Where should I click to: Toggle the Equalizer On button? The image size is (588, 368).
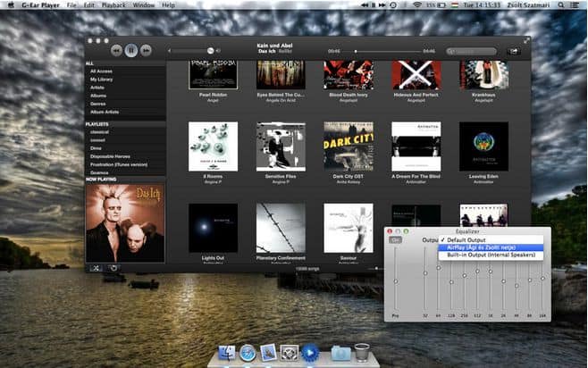coord(395,240)
